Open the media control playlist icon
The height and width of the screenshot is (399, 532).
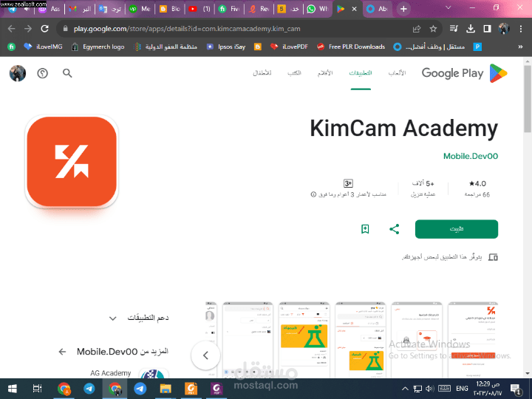click(454, 29)
